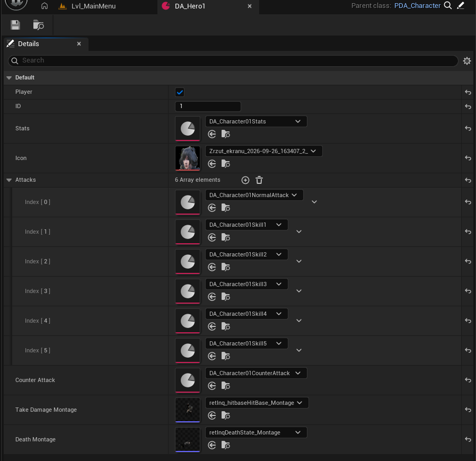
Task: Browse to Counter Attack asset
Action: coord(226,386)
